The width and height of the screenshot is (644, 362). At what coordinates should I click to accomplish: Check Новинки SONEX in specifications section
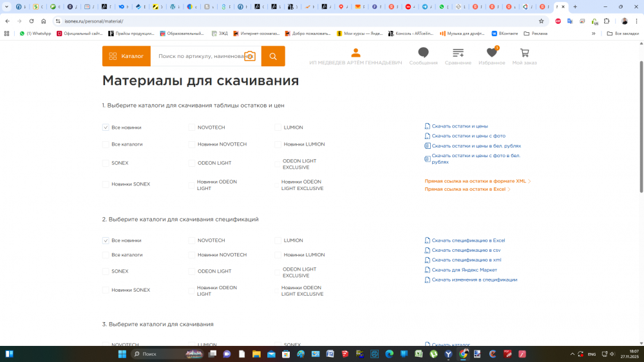[x=106, y=290]
